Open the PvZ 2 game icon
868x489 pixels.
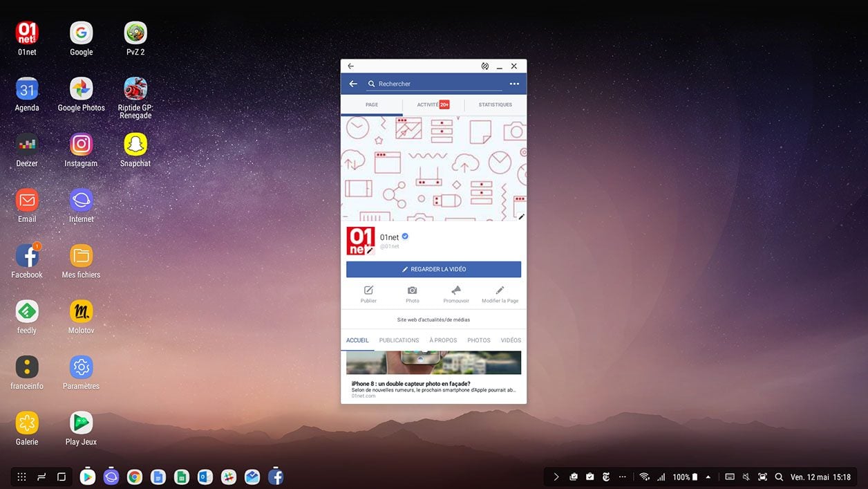click(x=135, y=33)
